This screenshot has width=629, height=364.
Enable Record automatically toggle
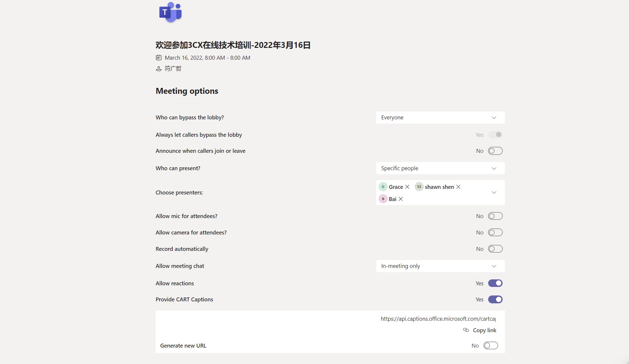[x=495, y=249]
